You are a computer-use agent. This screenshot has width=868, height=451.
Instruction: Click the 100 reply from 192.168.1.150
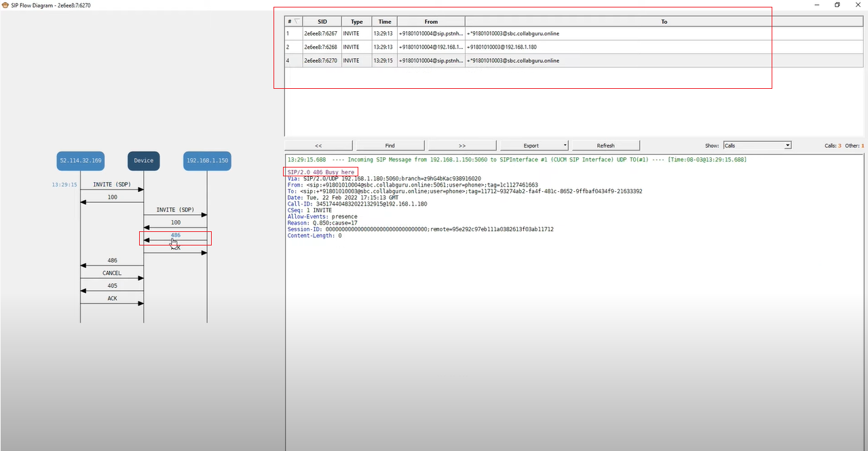[x=176, y=222]
